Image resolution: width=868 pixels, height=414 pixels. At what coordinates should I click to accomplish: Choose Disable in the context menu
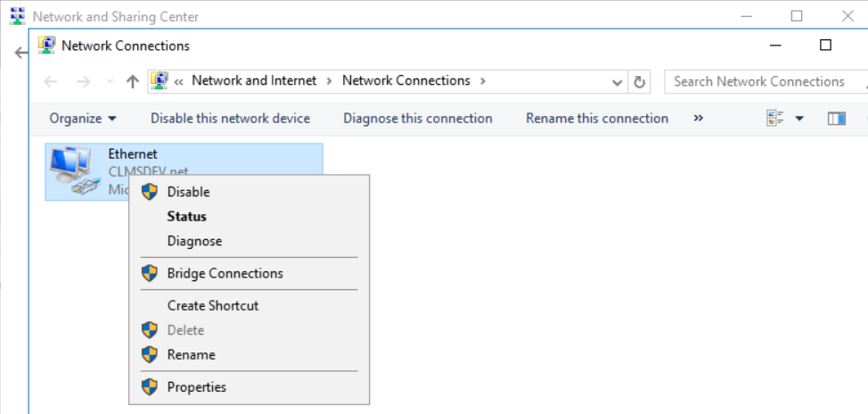pyautogui.click(x=188, y=192)
